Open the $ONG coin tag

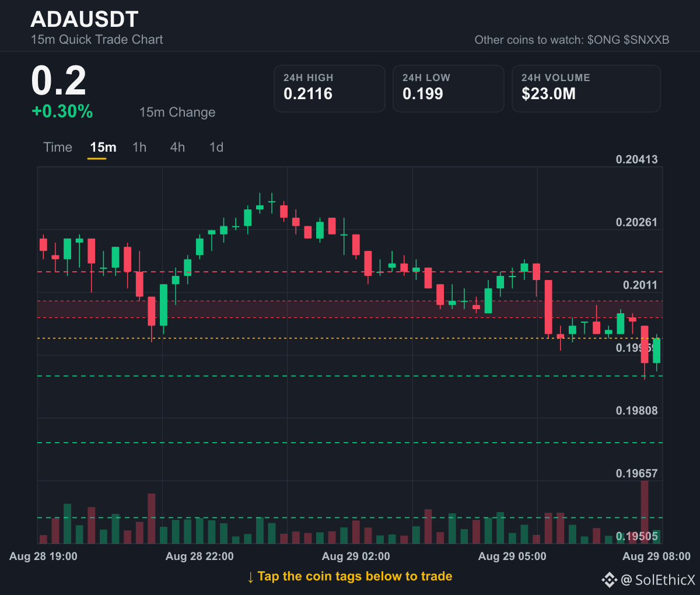pos(603,40)
